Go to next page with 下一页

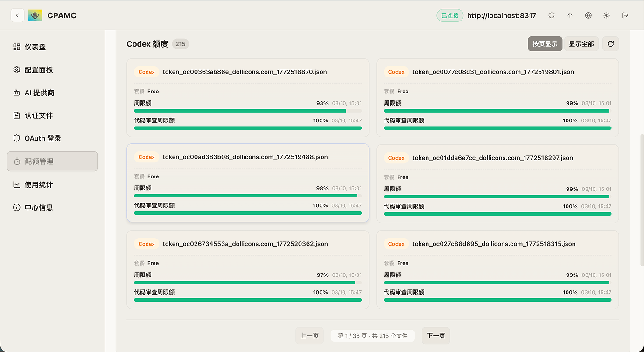[436, 336]
